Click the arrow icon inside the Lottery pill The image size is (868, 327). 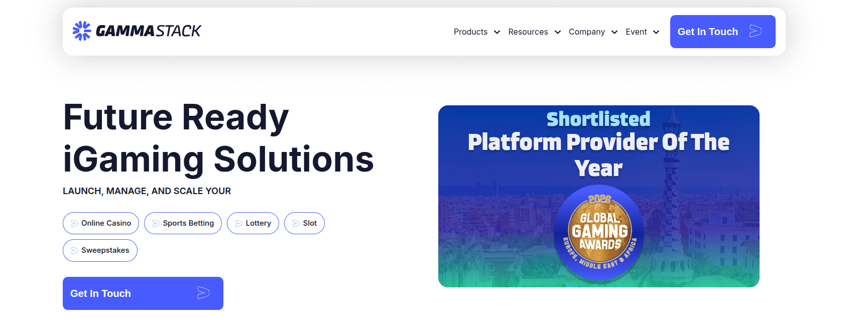[238, 224]
